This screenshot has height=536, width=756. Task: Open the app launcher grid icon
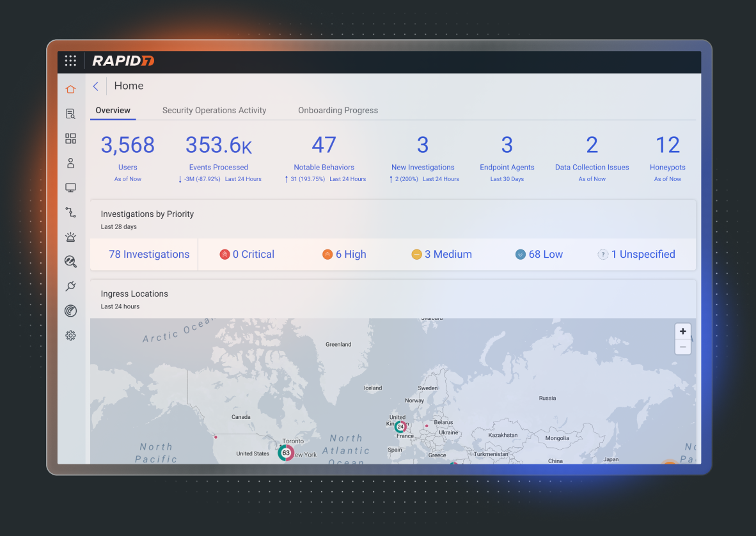(70, 61)
